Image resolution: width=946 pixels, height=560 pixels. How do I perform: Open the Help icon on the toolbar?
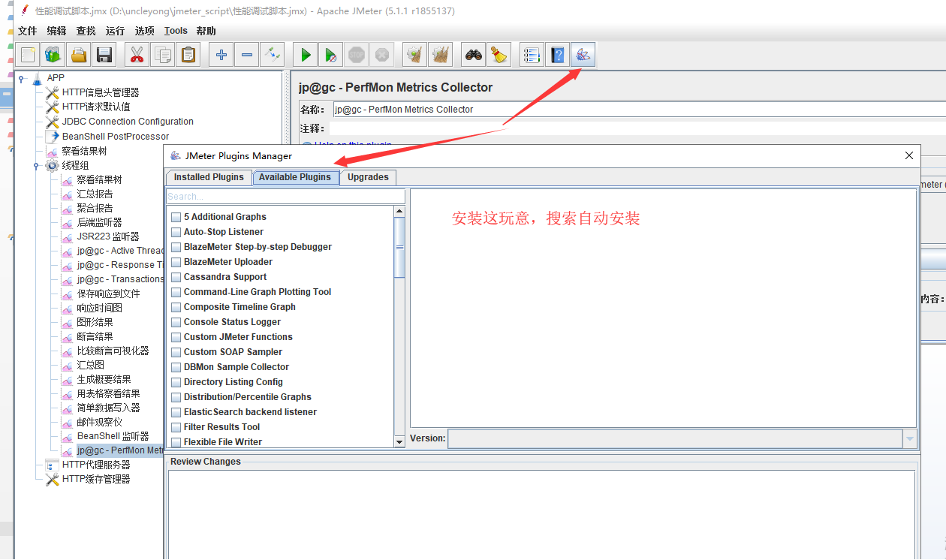556,54
